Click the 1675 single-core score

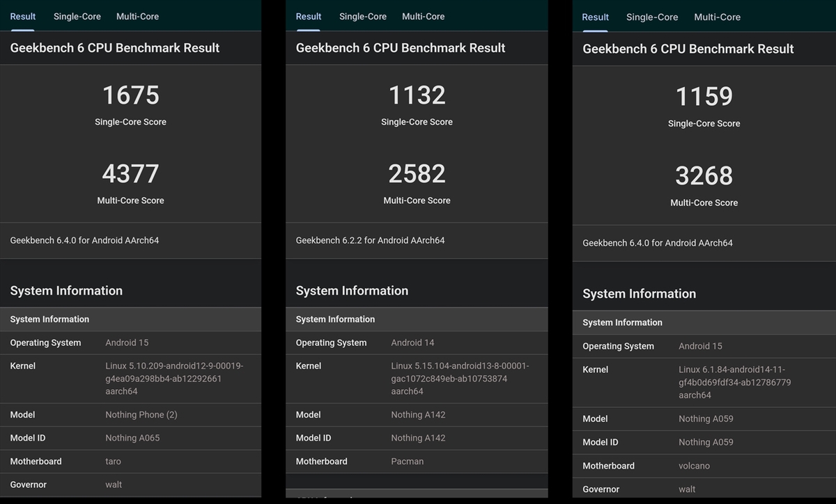click(131, 95)
